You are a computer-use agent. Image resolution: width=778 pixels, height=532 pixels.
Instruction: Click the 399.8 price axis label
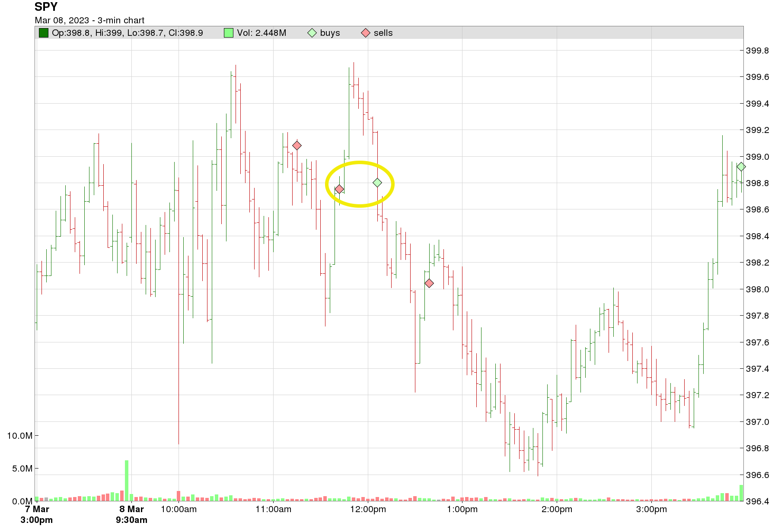coord(758,51)
